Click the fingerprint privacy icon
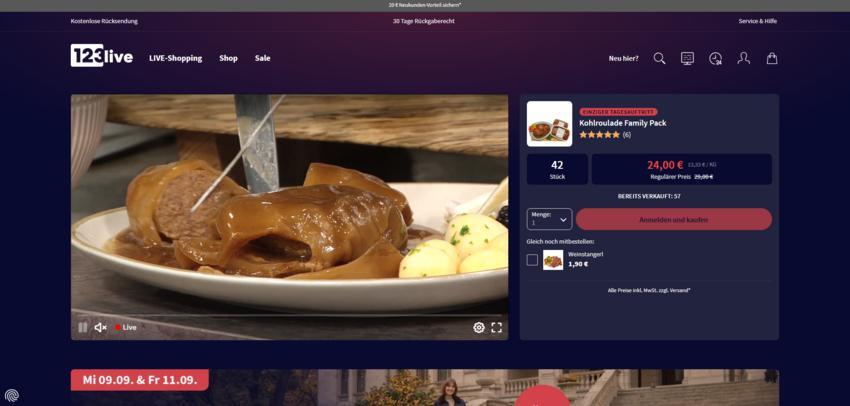Image resolution: width=850 pixels, height=406 pixels. 11,394
